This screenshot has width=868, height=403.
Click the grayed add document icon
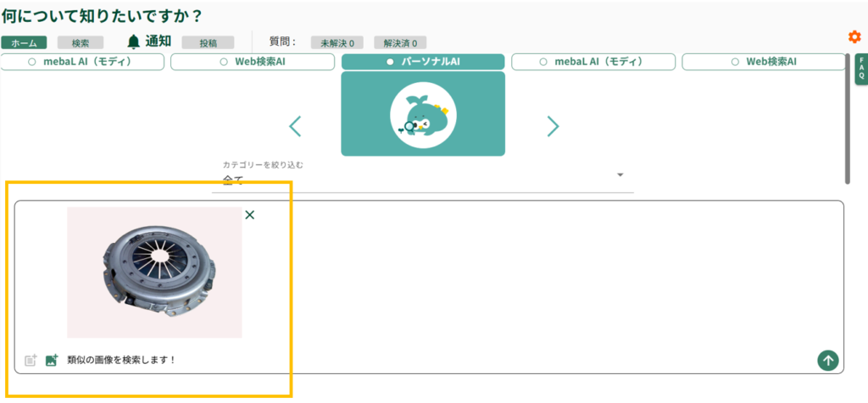coord(31,360)
